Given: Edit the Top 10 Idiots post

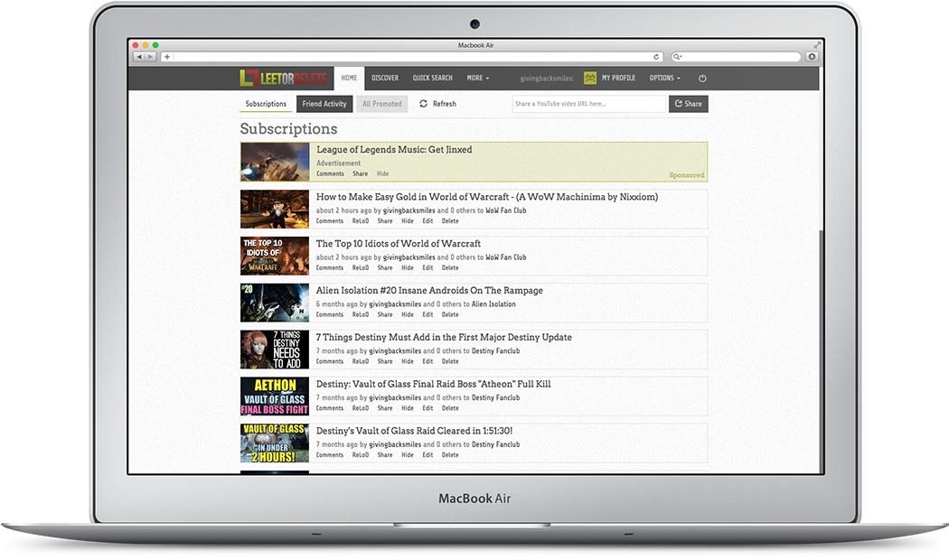Looking at the screenshot, I should tap(428, 267).
